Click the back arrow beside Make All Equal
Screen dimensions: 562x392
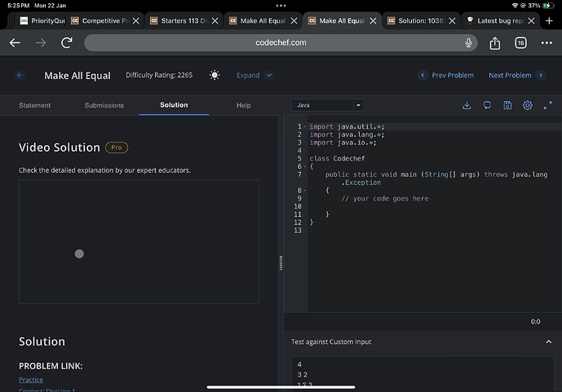point(20,75)
